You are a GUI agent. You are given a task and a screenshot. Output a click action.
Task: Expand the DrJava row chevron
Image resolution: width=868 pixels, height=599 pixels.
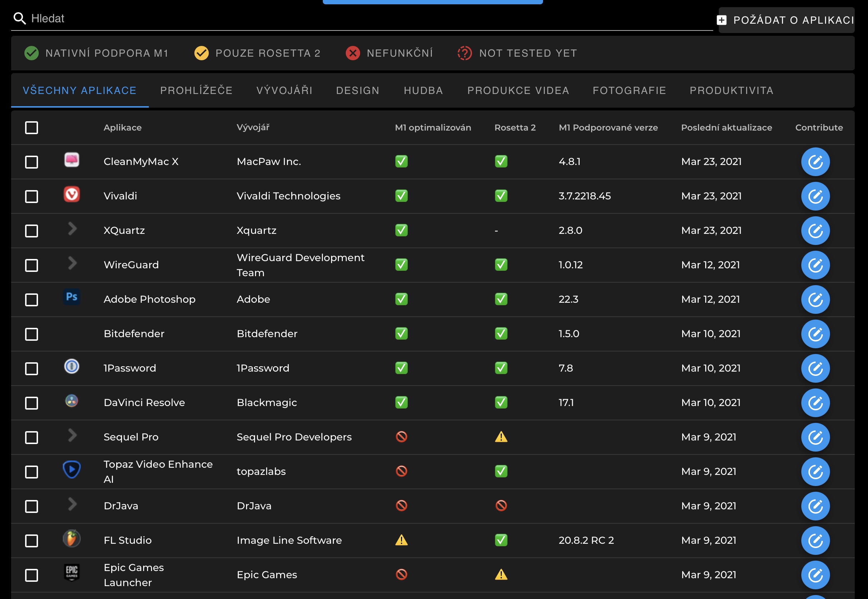tap(72, 504)
